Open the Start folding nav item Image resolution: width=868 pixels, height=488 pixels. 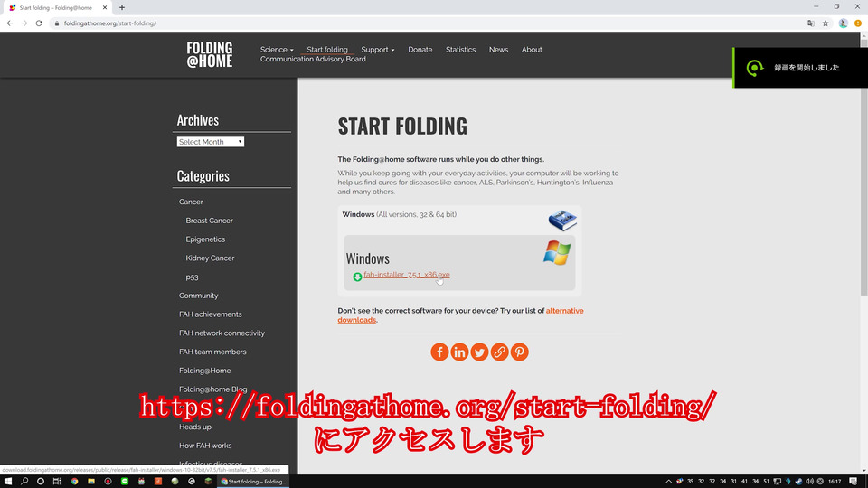pyautogui.click(x=327, y=49)
